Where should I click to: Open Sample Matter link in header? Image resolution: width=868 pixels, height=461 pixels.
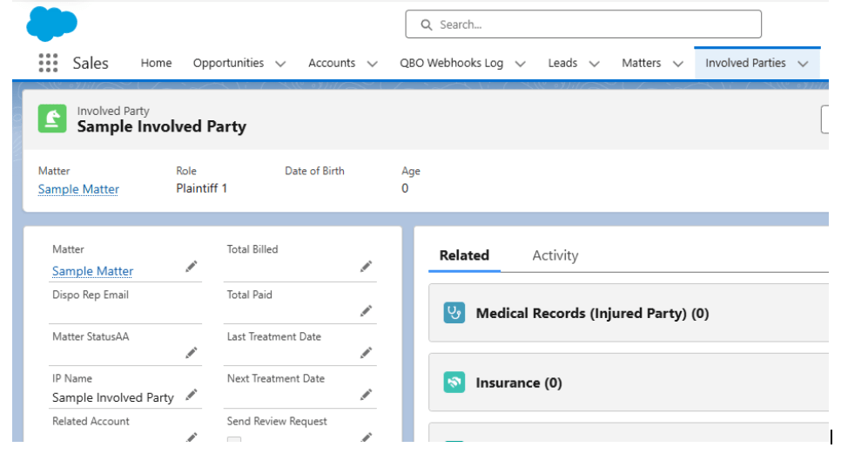pyautogui.click(x=78, y=189)
